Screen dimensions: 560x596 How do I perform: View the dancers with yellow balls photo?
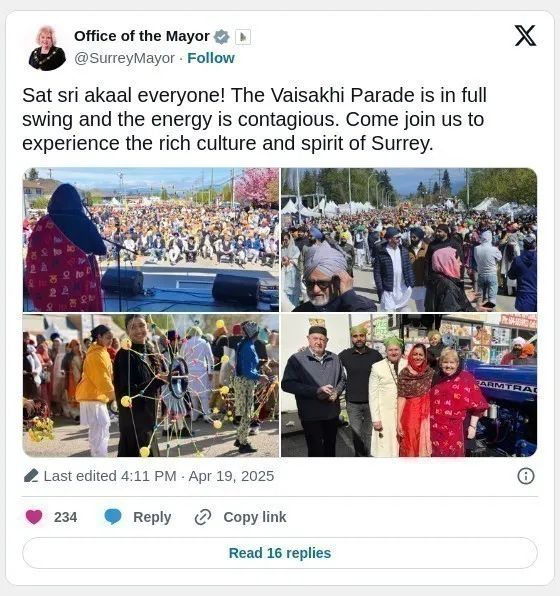click(151, 385)
